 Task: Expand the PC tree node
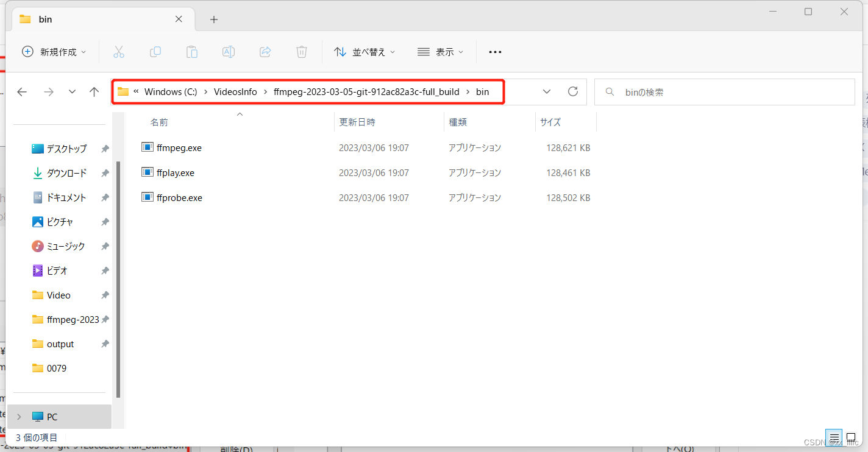click(19, 417)
